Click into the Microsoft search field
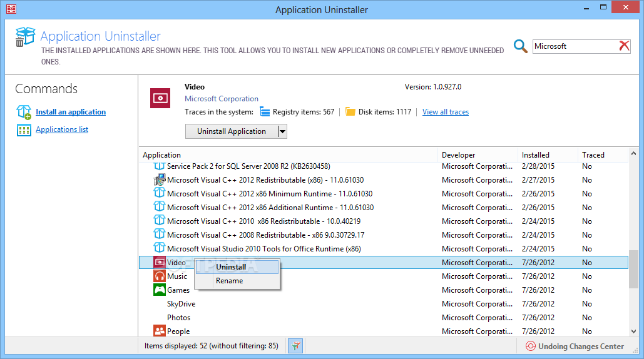Image resolution: width=644 pixels, height=359 pixels. [x=575, y=46]
